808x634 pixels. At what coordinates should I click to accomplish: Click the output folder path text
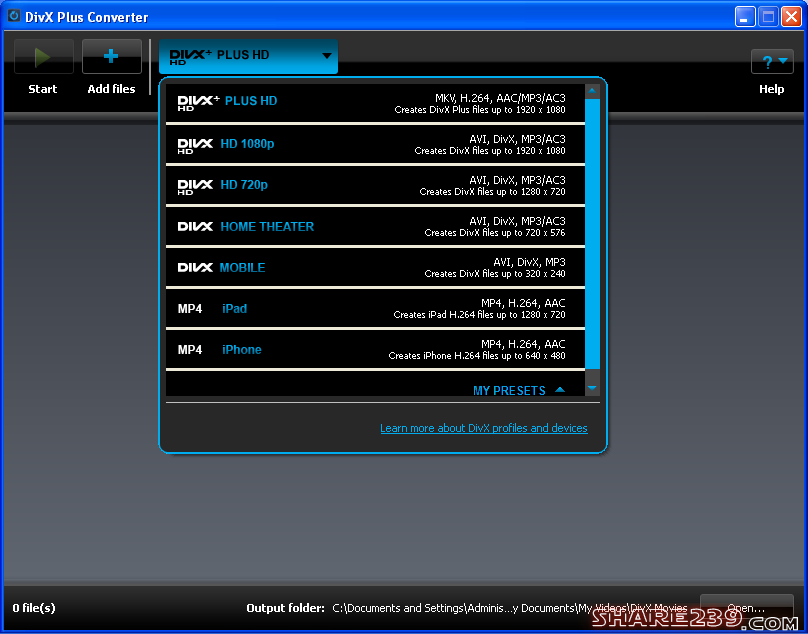tap(509, 608)
